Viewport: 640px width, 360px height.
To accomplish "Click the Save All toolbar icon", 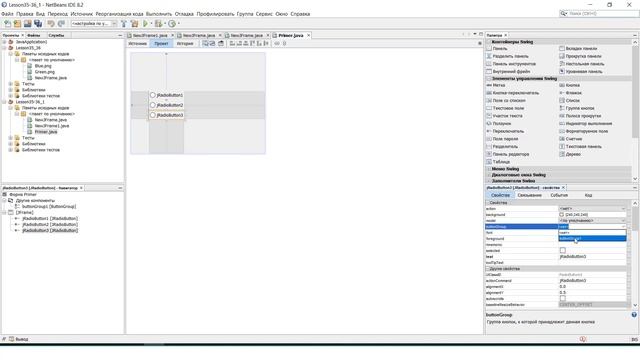I will tap(38, 24).
